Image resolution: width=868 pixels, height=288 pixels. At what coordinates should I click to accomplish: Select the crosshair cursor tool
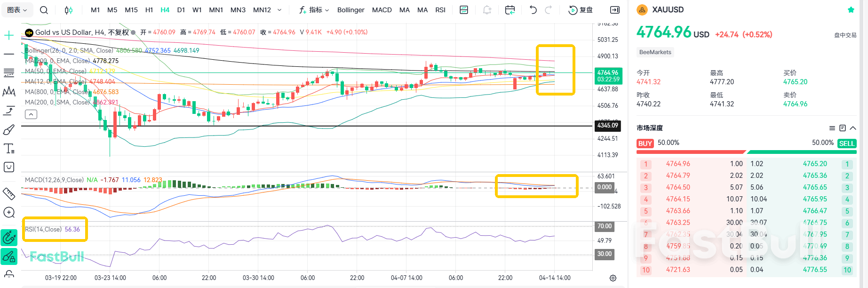pos(9,35)
